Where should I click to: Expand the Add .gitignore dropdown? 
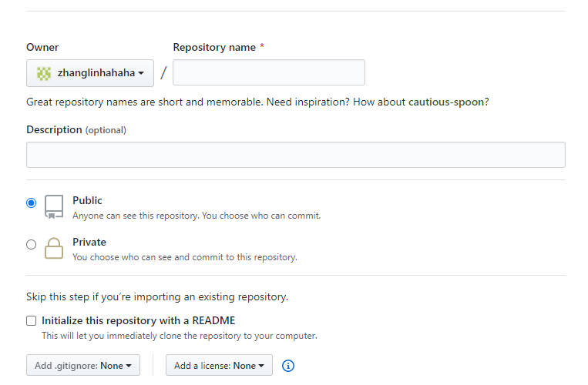pos(83,366)
